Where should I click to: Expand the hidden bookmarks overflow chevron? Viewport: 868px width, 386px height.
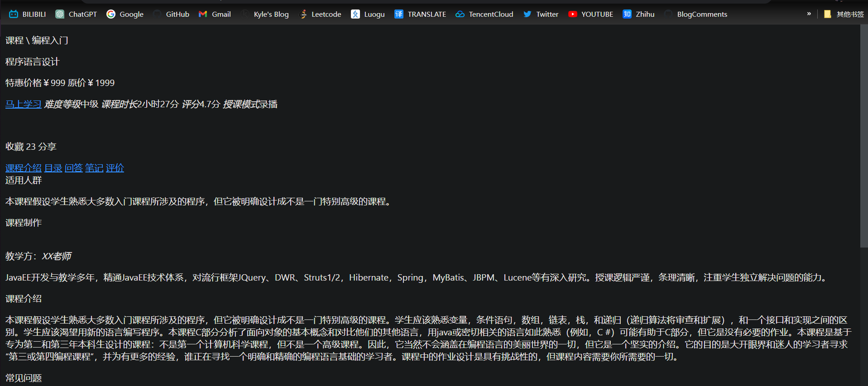click(809, 14)
